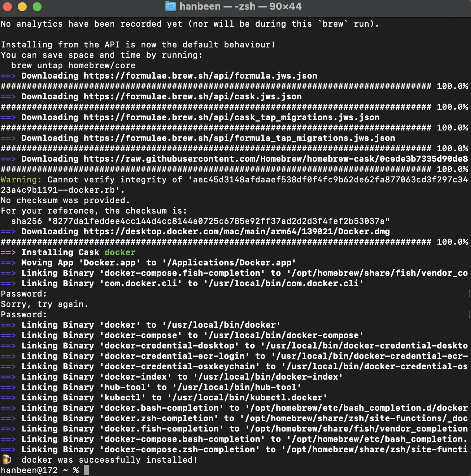471x476 pixels.
Task: Click "Linking Binary 'docker' to '/usr/local/bin/docker'" line
Action: (141, 325)
